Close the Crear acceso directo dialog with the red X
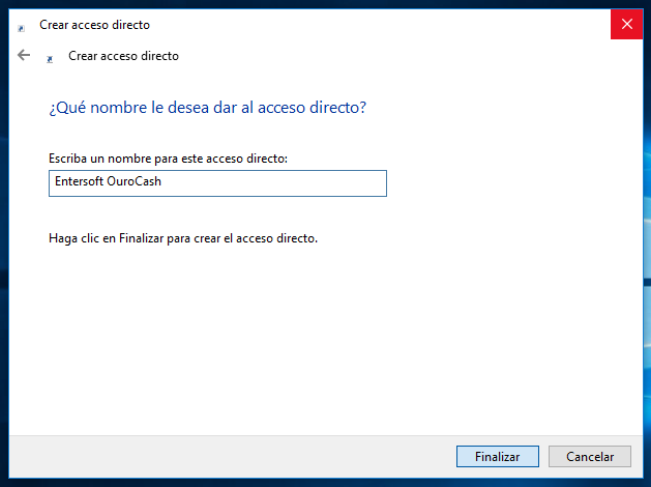The width and height of the screenshot is (651, 487). [627, 24]
